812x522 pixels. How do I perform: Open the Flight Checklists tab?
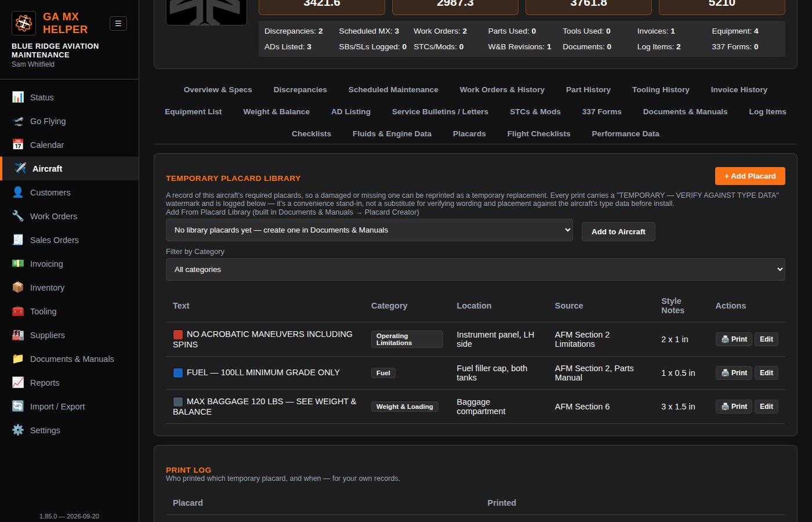(x=539, y=133)
